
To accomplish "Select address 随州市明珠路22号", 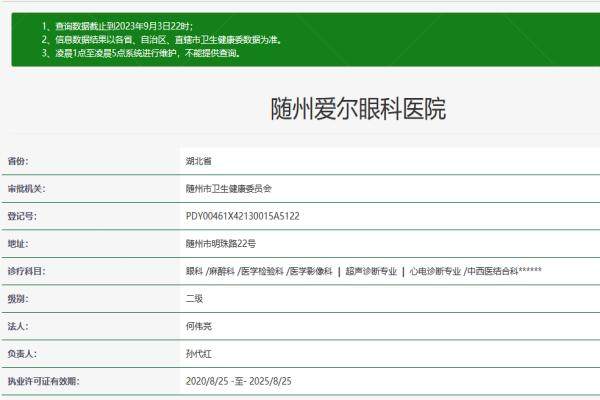I will (x=221, y=244).
